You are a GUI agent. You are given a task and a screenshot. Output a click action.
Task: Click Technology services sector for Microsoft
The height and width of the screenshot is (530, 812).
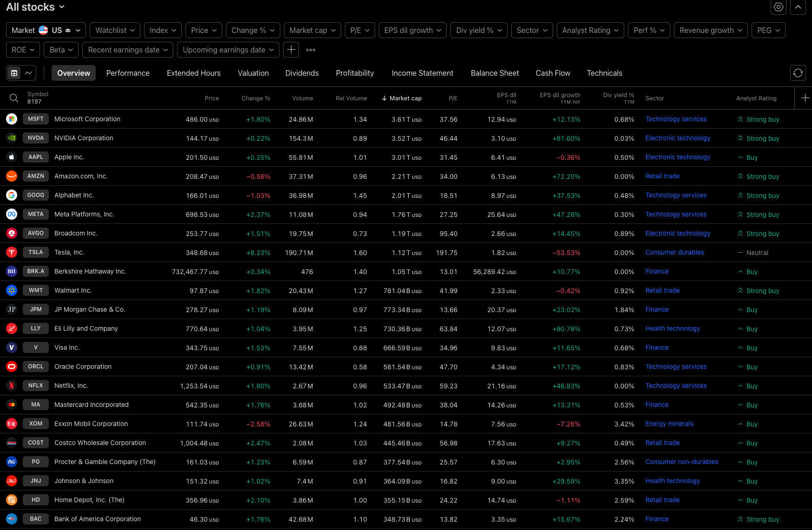(676, 119)
